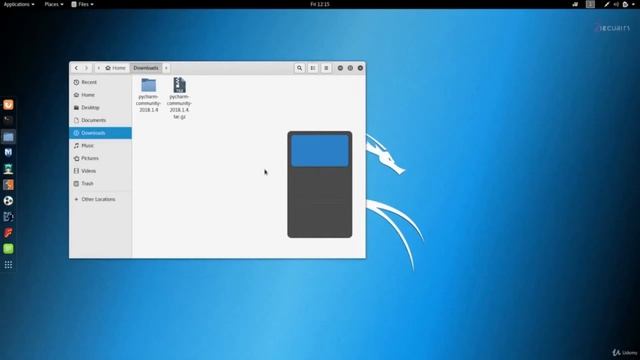Open the Applications menu
Image resolution: width=640 pixels, height=360 pixels.
(19, 4)
